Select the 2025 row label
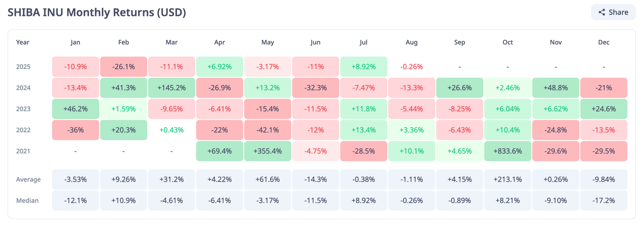The width and height of the screenshot is (644, 225). [x=23, y=67]
